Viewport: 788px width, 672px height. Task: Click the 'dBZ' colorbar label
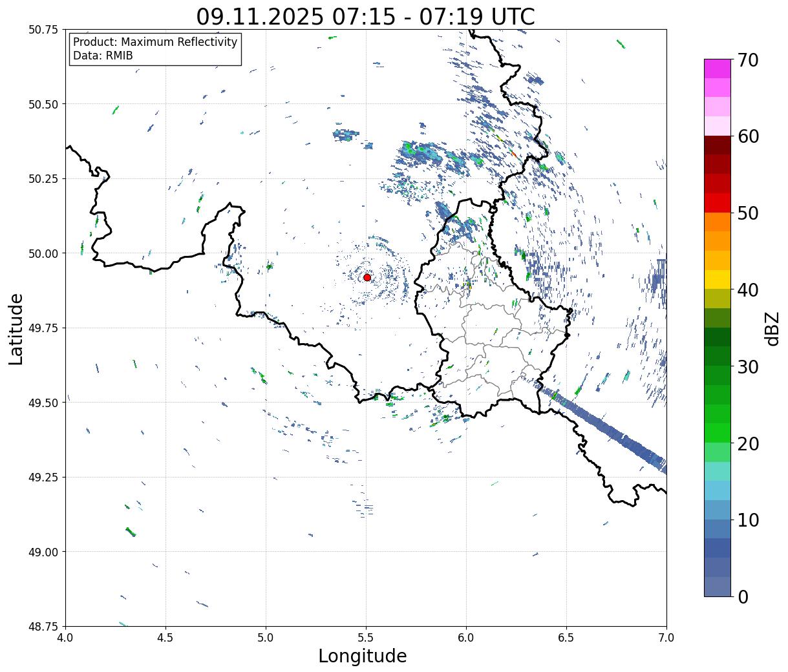(x=772, y=328)
